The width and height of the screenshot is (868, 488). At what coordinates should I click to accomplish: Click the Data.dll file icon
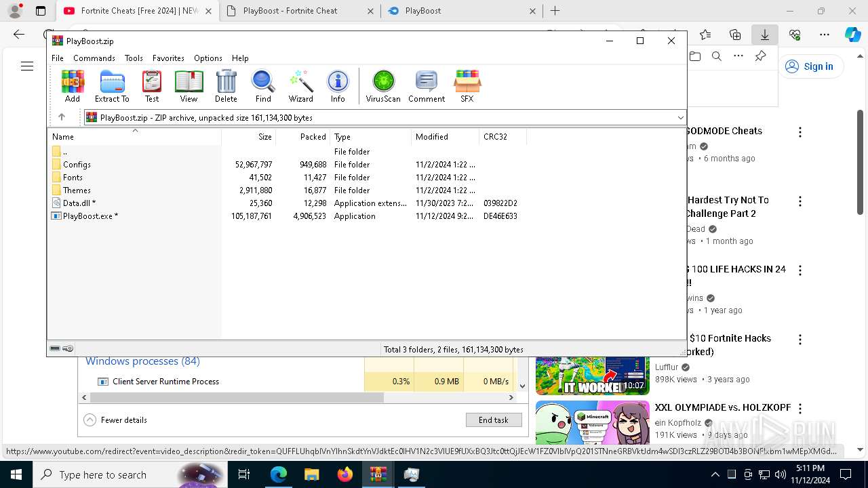click(56, 203)
